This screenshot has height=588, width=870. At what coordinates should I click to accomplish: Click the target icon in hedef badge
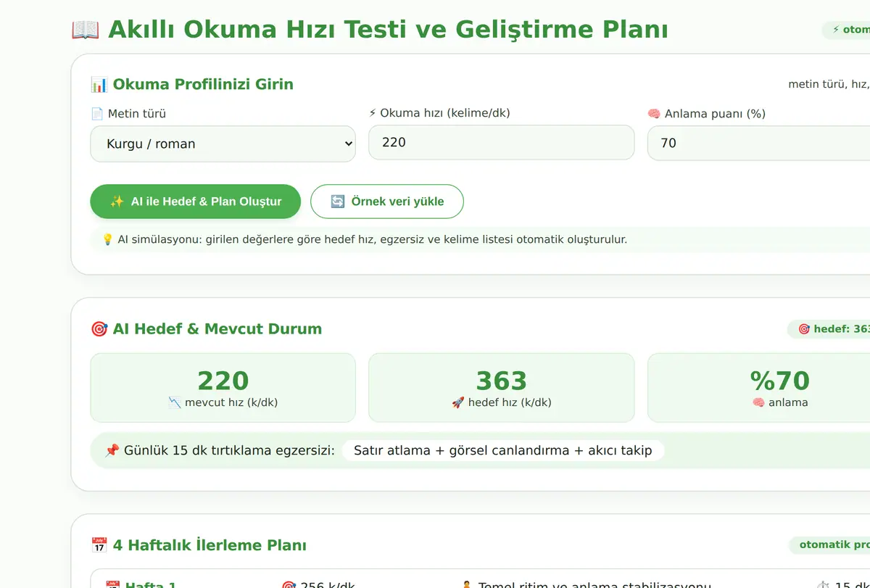click(804, 329)
